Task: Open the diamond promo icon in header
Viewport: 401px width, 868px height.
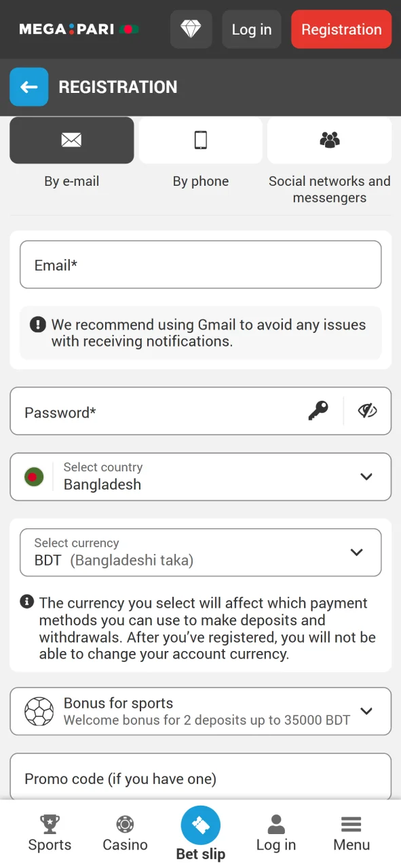Action: tap(191, 29)
